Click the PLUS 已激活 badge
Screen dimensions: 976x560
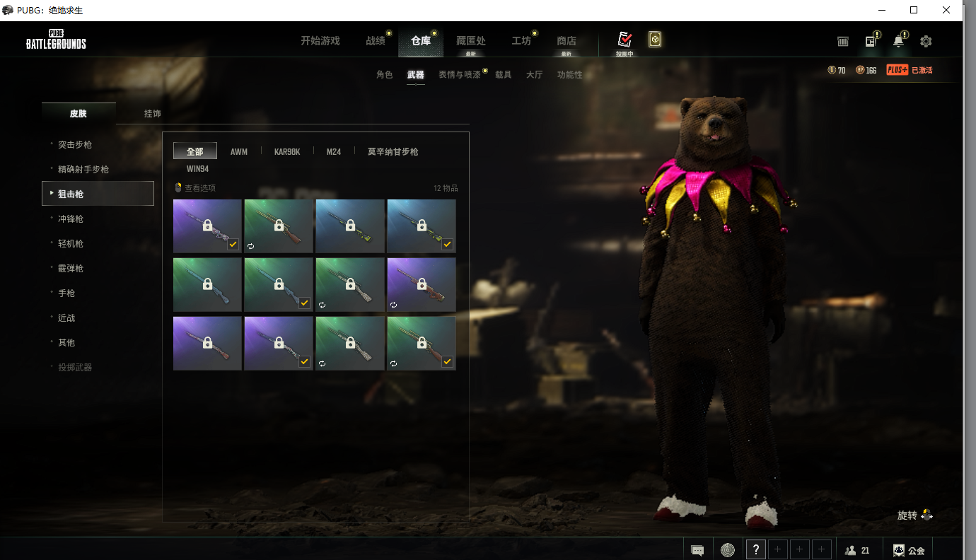(x=910, y=70)
